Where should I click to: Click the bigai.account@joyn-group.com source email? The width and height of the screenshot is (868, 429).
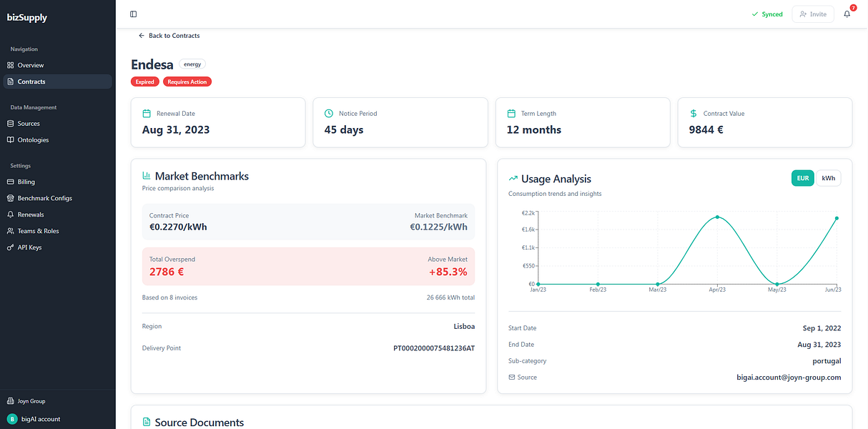point(789,377)
